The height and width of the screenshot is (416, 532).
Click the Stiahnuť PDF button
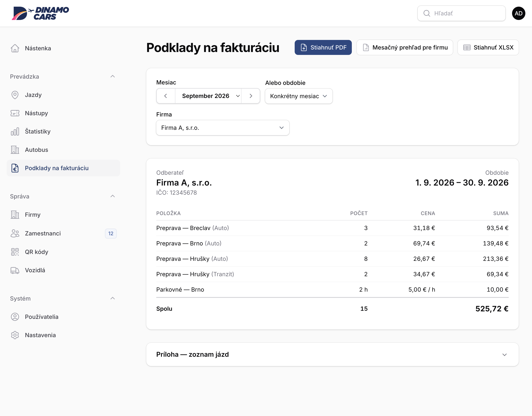point(323,48)
